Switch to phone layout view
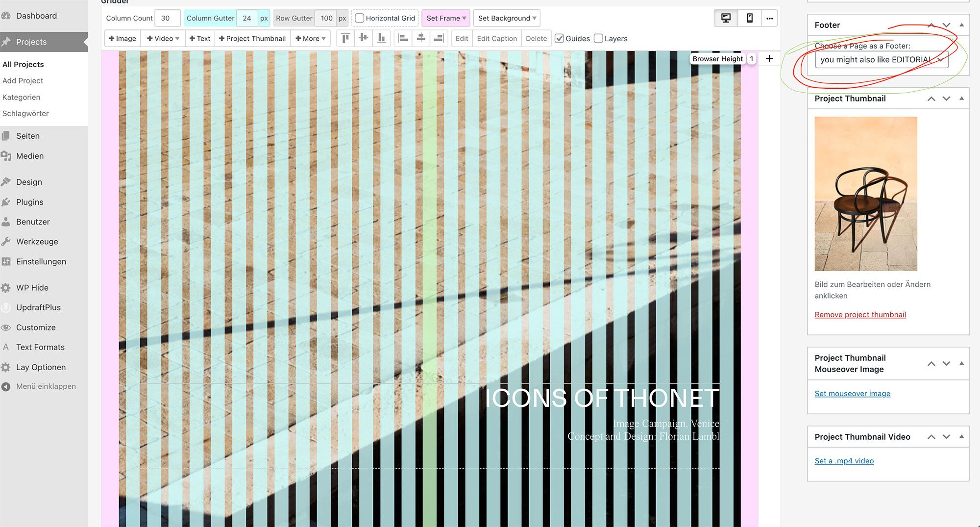The width and height of the screenshot is (980, 527). (x=749, y=18)
